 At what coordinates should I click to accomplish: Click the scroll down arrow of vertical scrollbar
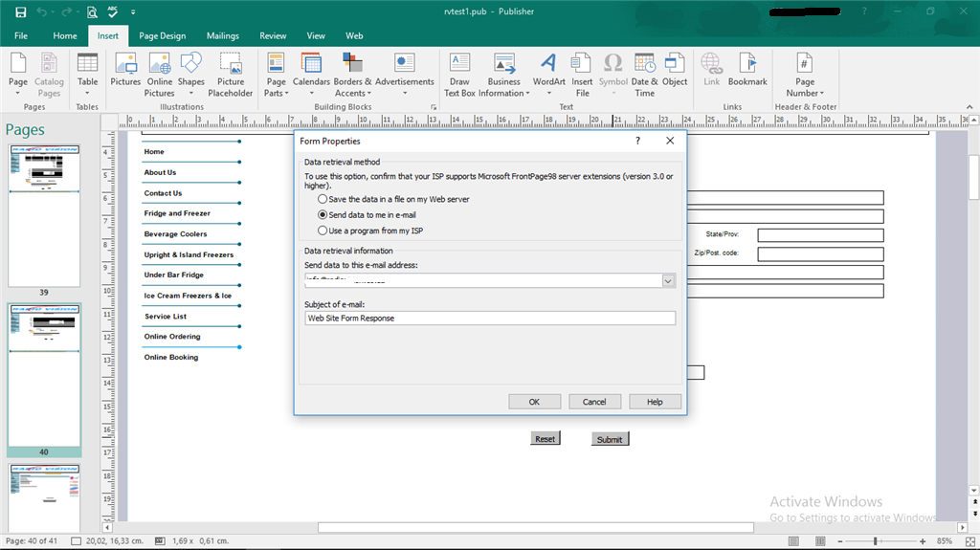pos(973,491)
